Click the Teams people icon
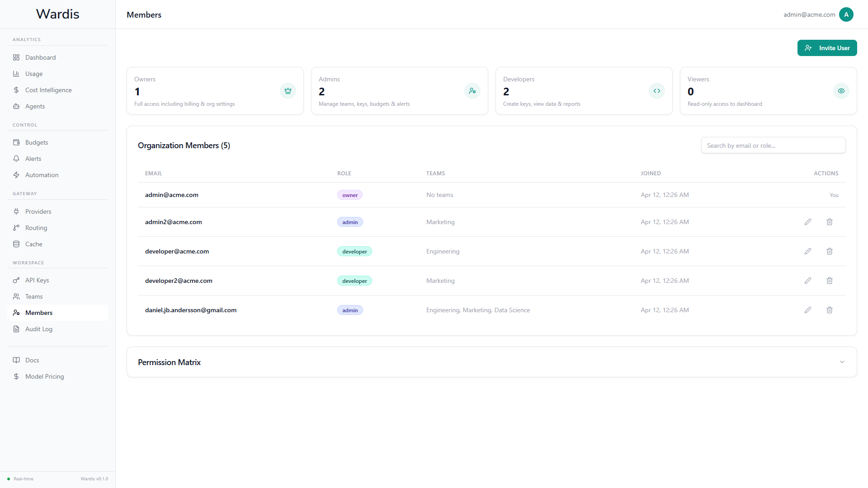Image resolution: width=868 pixels, height=488 pixels. 16,296
